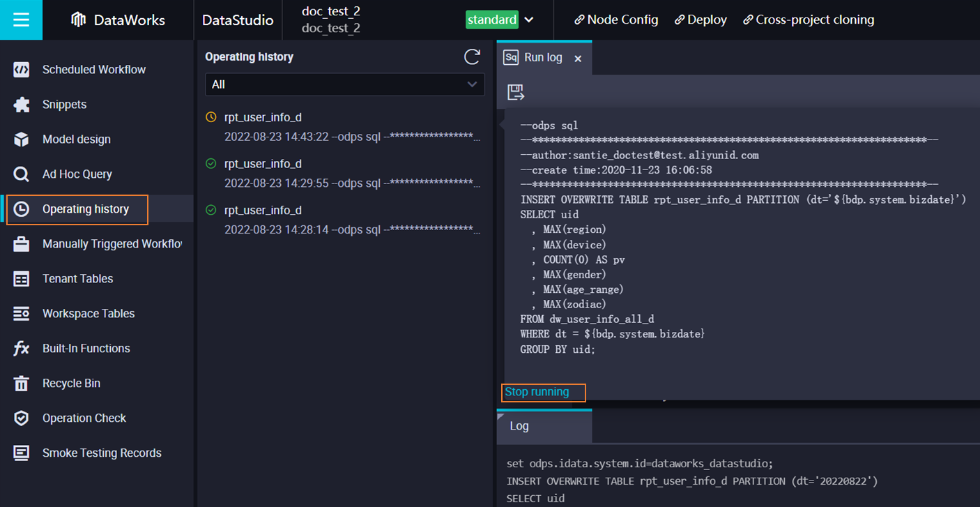980x507 pixels.
Task: Select rpt_user_info_d run from 14:29:55
Action: tap(344, 174)
